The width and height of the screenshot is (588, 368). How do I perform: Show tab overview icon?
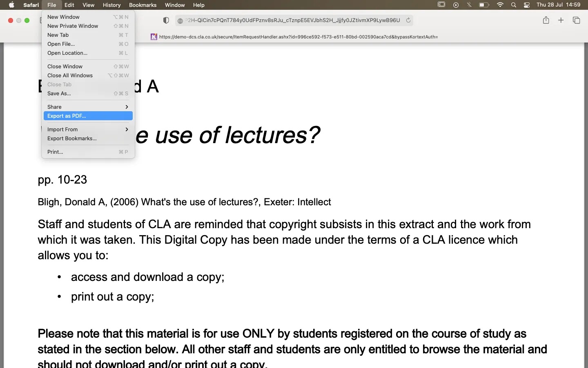coord(576,20)
